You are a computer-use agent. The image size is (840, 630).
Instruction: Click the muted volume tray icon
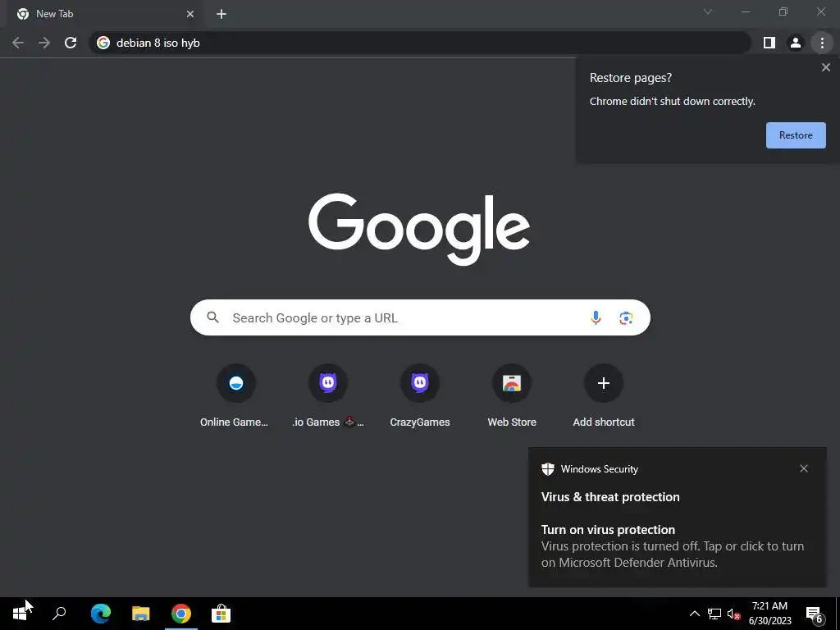(x=734, y=614)
